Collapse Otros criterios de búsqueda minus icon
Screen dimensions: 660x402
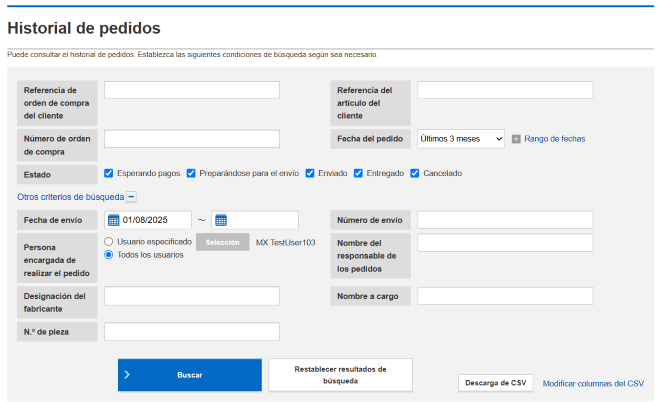click(x=131, y=197)
